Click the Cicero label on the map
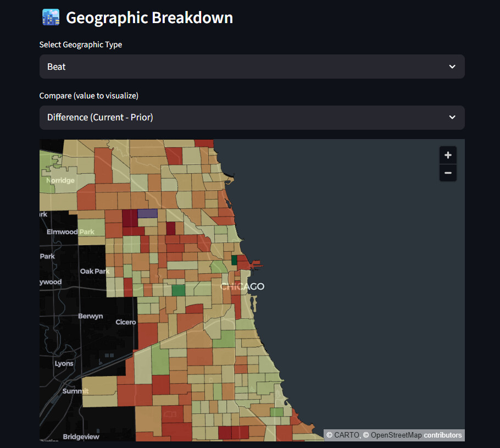This screenshot has height=448, width=500. click(x=126, y=322)
